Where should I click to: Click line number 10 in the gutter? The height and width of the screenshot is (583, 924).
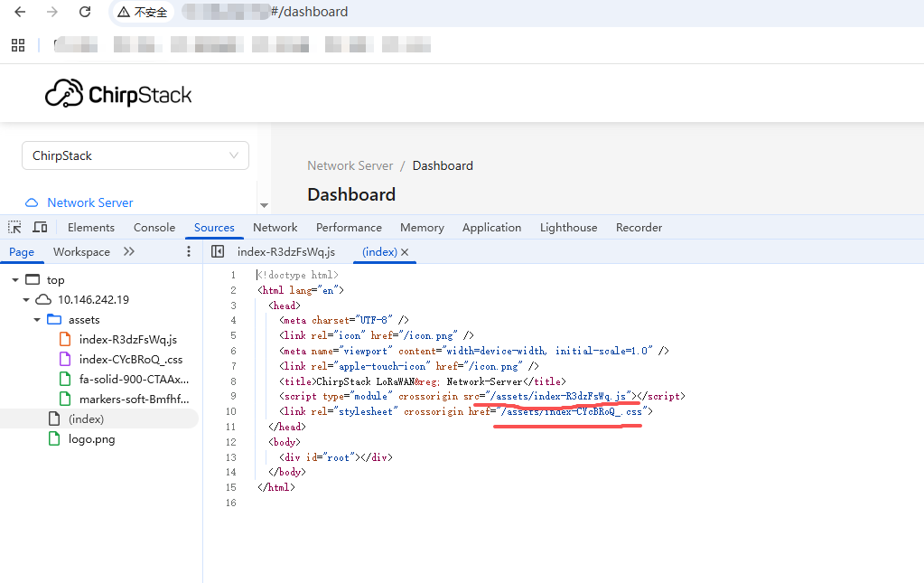231,411
